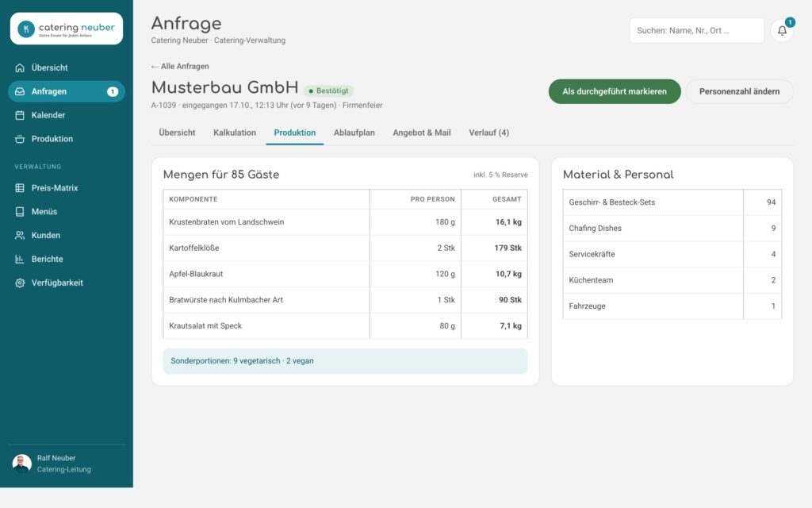The image size is (812, 508).
Task: Click the Musterbau GmbH heading
Action: [x=224, y=87]
